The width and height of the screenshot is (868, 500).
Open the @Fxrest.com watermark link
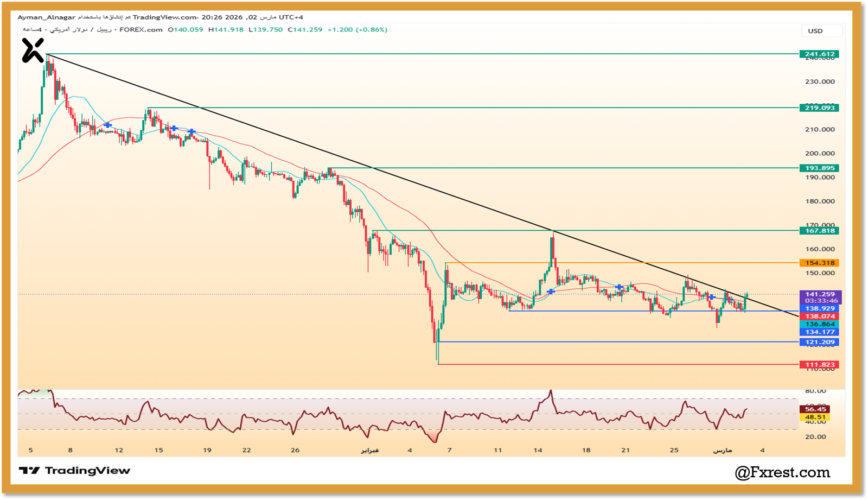coord(782,473)
